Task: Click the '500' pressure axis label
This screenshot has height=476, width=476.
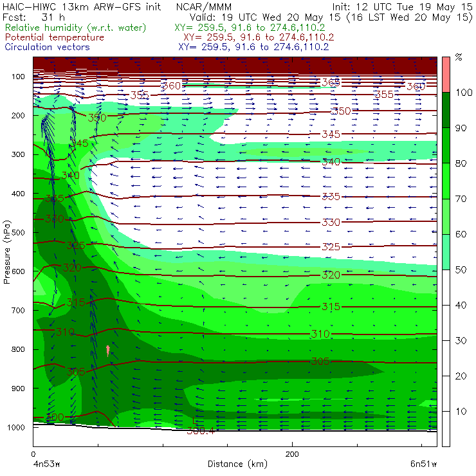Action: pos(18,232)
